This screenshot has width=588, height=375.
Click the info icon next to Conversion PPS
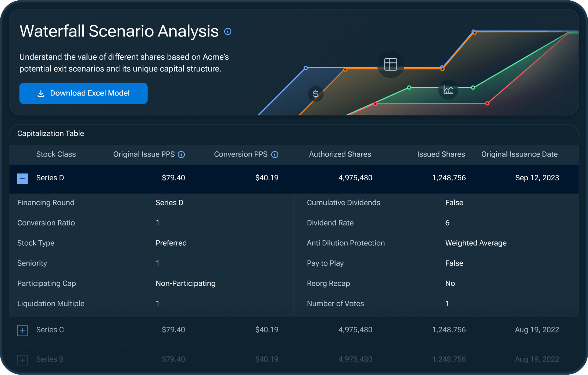(x=275, y=155)
